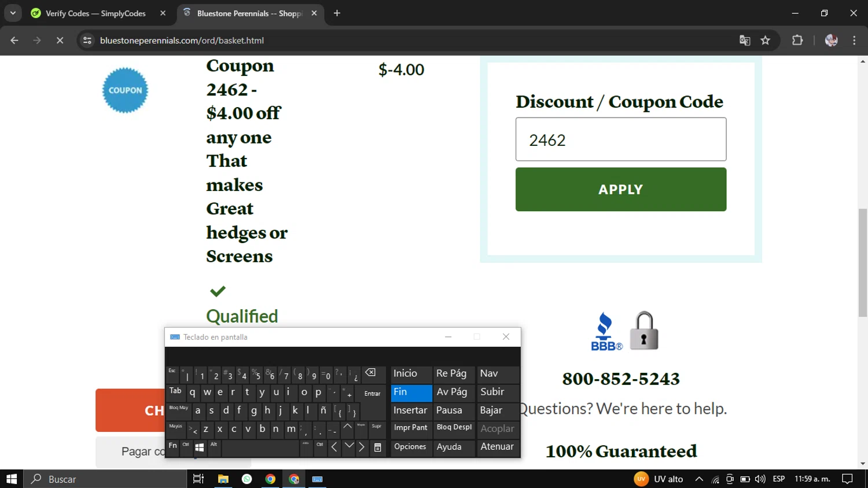Click the green APPLY button
868x488 pixels.
[621, 189]
